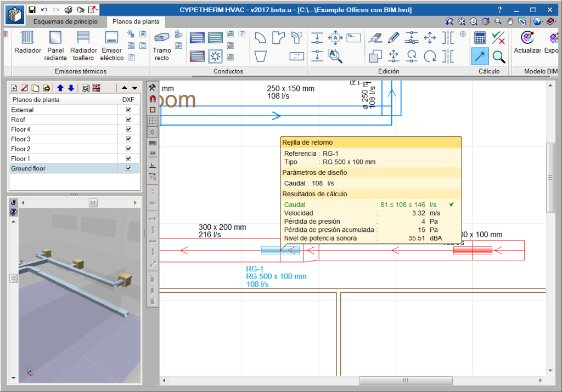Open the help question mark button
This screenshot has height=392, width=562.
click(499, 10)
